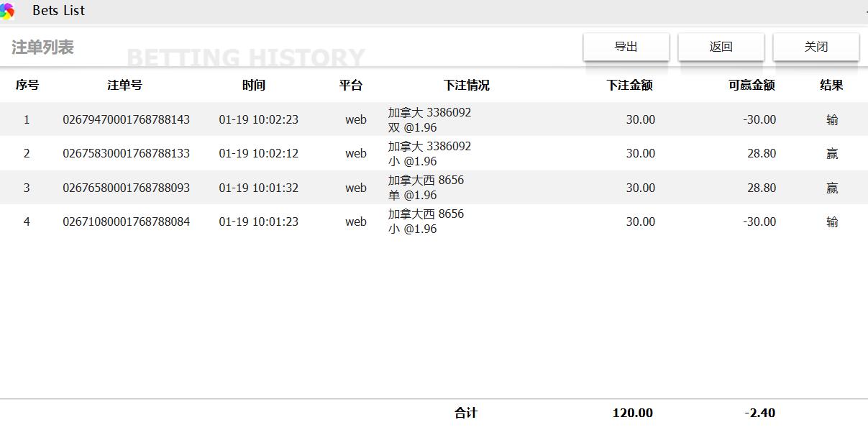This screenshot has height=430, width=868.
Task: Click the colorful app logo icon
Action: [x=7, y=11]
